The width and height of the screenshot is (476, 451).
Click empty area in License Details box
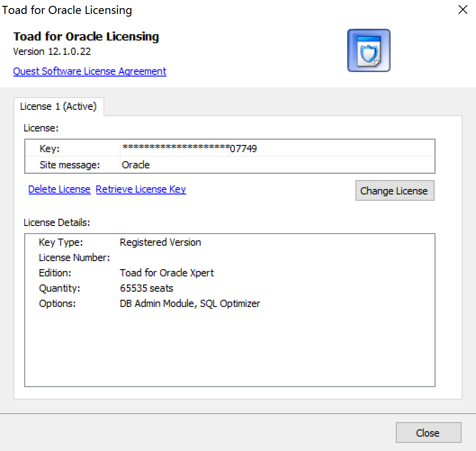click(x=229, y=351)
